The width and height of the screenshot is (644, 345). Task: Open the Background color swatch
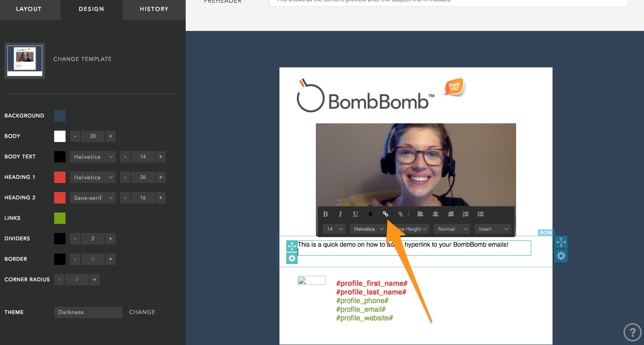pos(60,116)
